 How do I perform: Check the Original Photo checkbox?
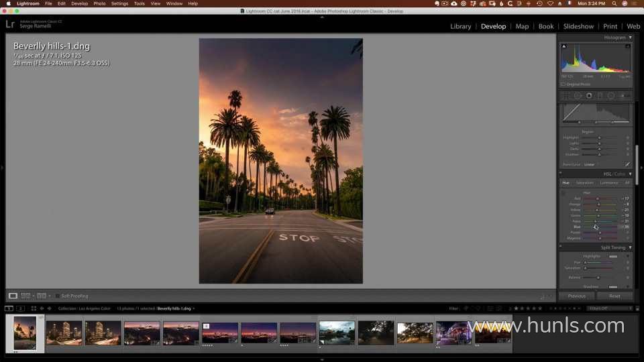click(x=563, y=84)
